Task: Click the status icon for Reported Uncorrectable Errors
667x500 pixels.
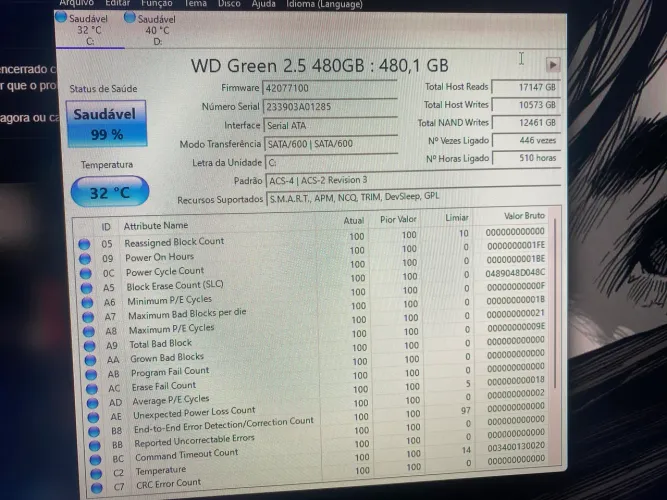Action: [x=95, y=446]
